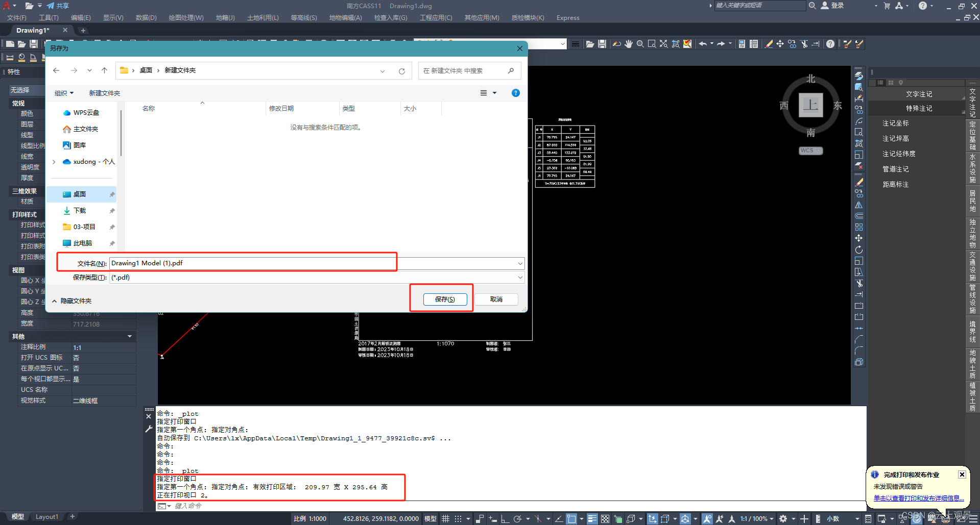The image size is (980, 525).
Task: Open the 等高线(S) menu
Action: click(x=304, y=17)
